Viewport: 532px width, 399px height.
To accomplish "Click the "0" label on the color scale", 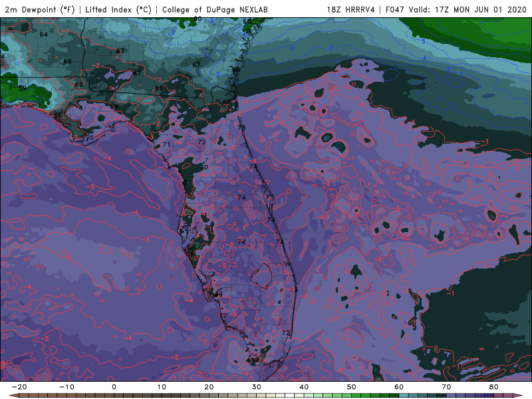I will pos(114,387).
